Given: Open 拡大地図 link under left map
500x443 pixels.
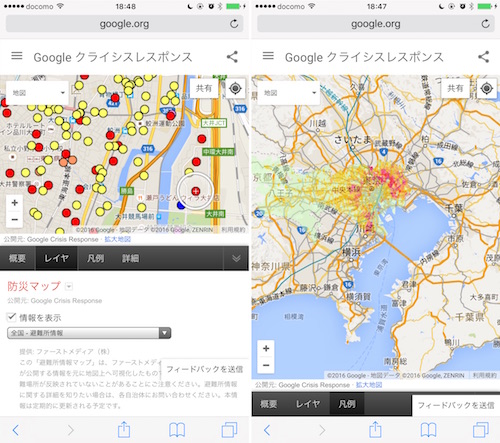Looking at the screenshot, I should [118, 239].
